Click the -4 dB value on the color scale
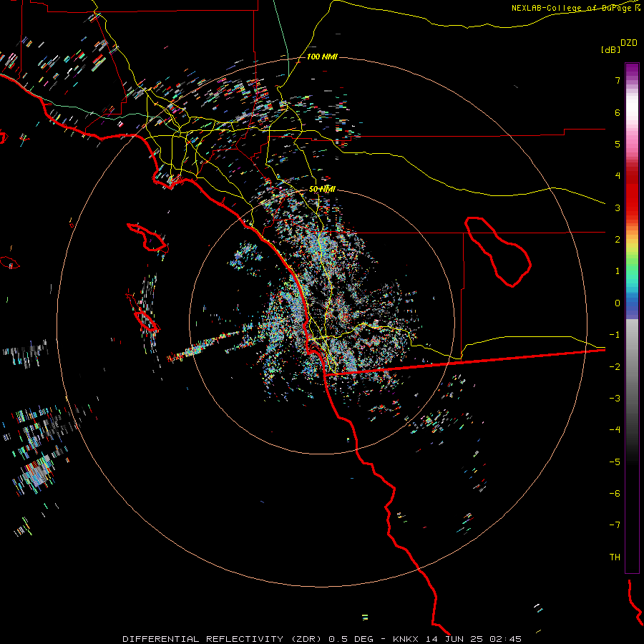Image resolution: width=644 pixels, height=644 pixels. click(x=615, y=430)
